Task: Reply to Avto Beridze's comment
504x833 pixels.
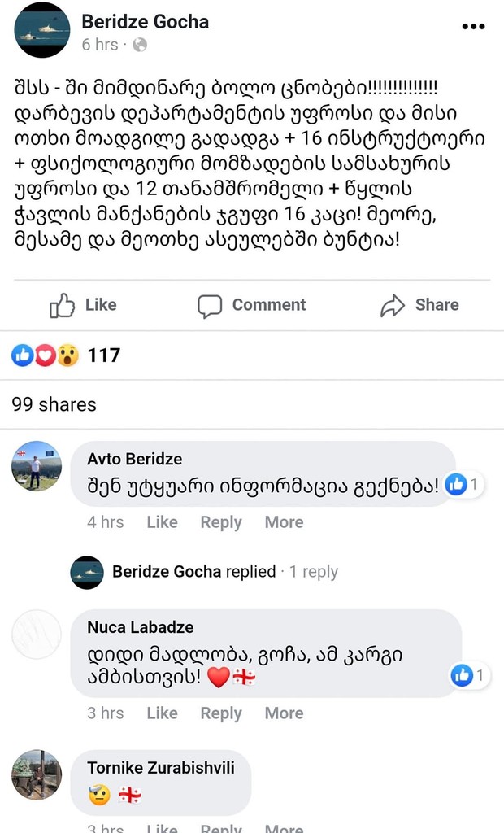Action: pos(220,522)
